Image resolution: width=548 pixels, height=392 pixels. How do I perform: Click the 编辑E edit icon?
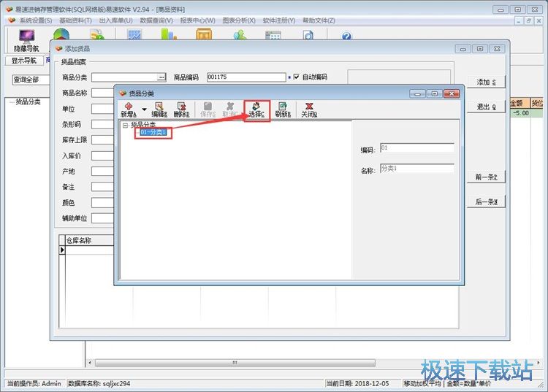point(159,109)
